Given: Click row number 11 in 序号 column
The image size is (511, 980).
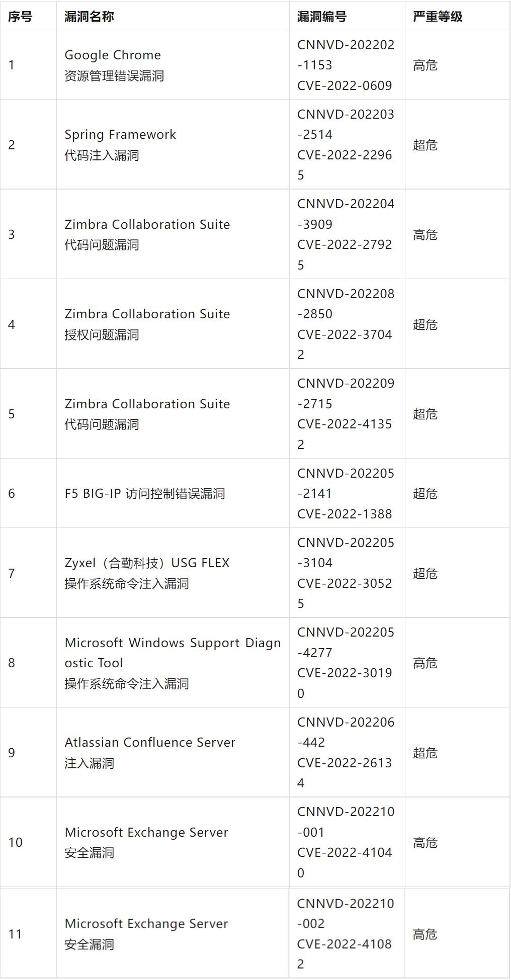Looking at the screenshot, I should (15, 934).
